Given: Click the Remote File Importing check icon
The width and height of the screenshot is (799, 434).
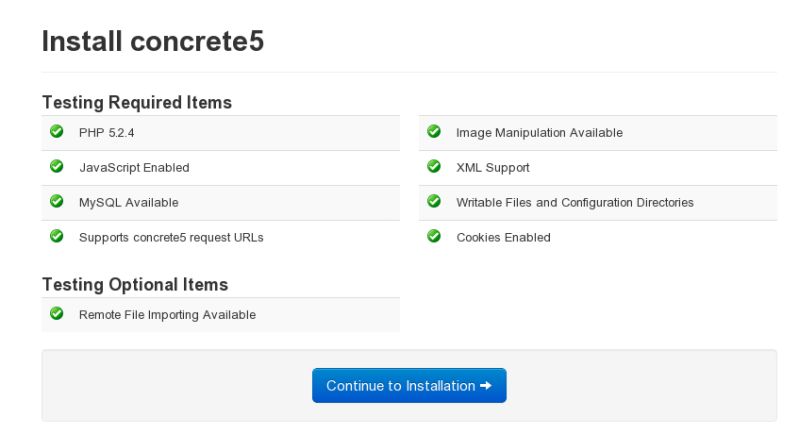Looking at the screenshot, I should tap(56, 314).
